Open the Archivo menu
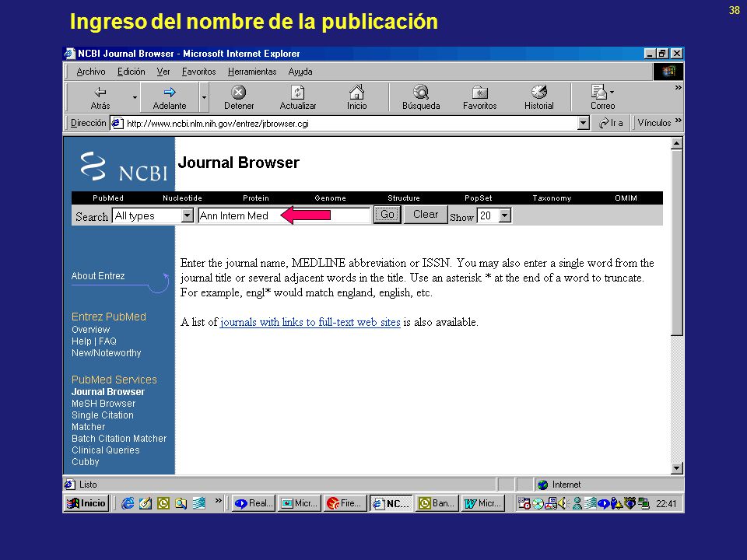 tap(91, 72)
